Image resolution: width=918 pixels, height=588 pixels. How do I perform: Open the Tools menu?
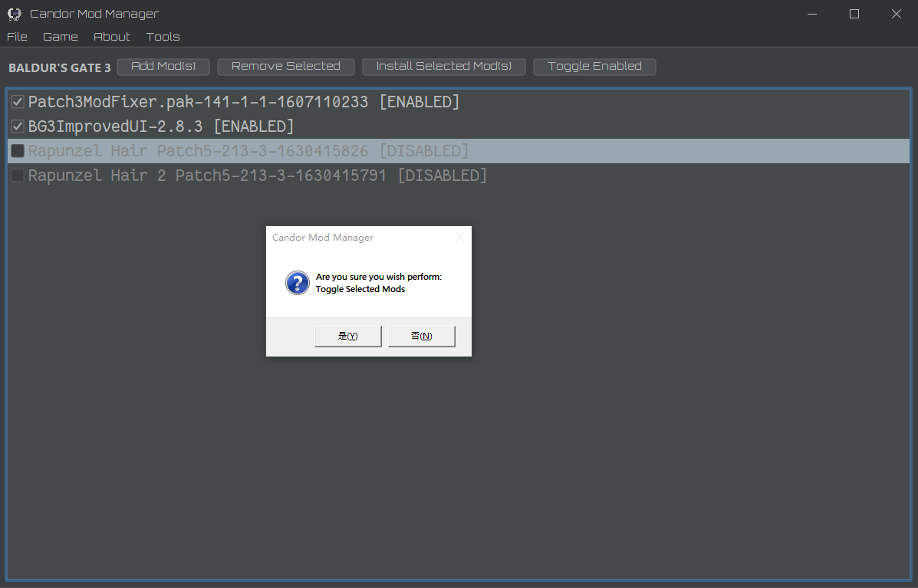tap(163, 37)
